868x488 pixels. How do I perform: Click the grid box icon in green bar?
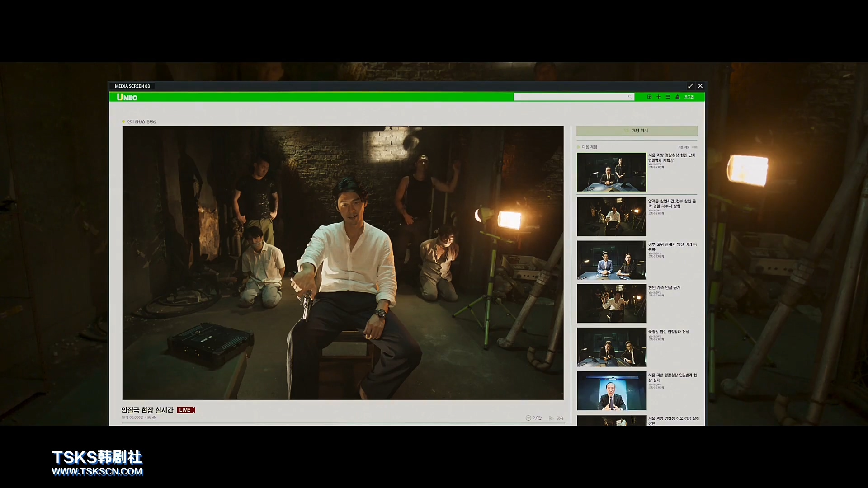pyautogui.click(x=650, y=97)
